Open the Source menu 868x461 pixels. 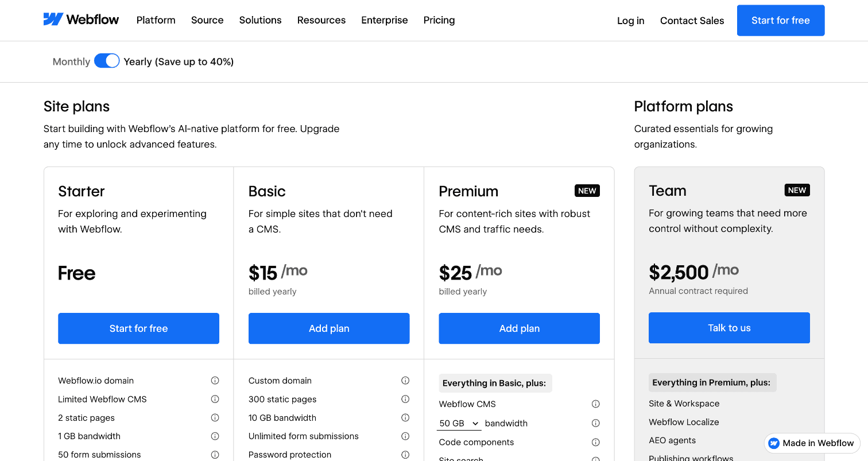(207, 20)
